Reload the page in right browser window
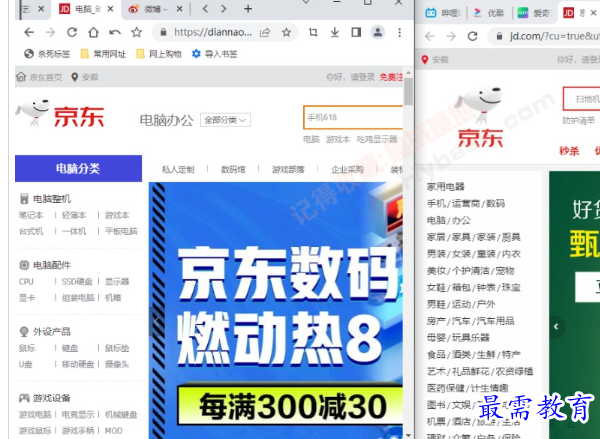This screenshot has height=439, width=600. click(x=473, y=36)
